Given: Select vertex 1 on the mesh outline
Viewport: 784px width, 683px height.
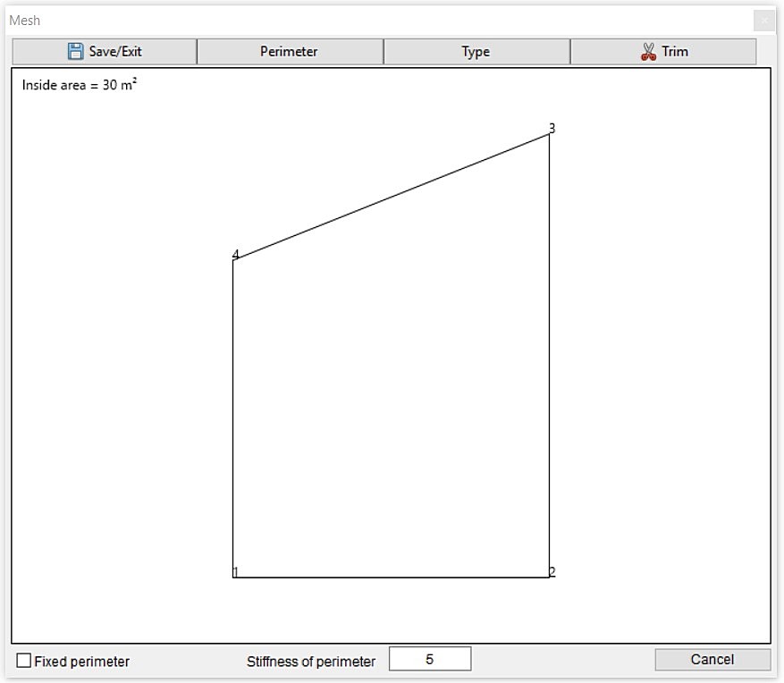Looking at the screenshot, I should click(234, 577).
